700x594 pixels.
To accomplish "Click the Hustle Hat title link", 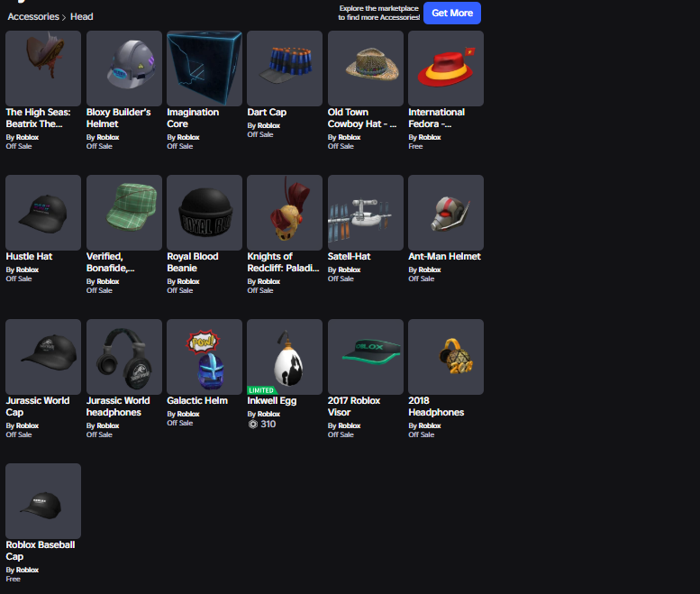I will 29,256.
